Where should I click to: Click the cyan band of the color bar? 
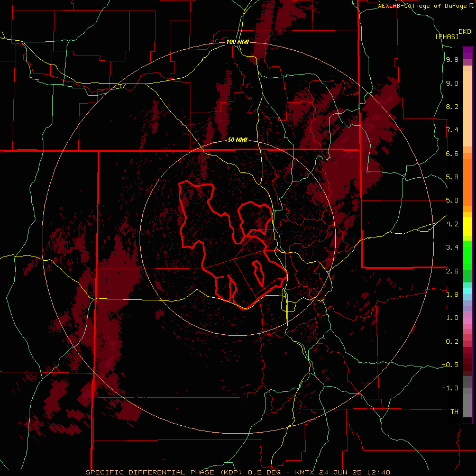pos(467,291)
